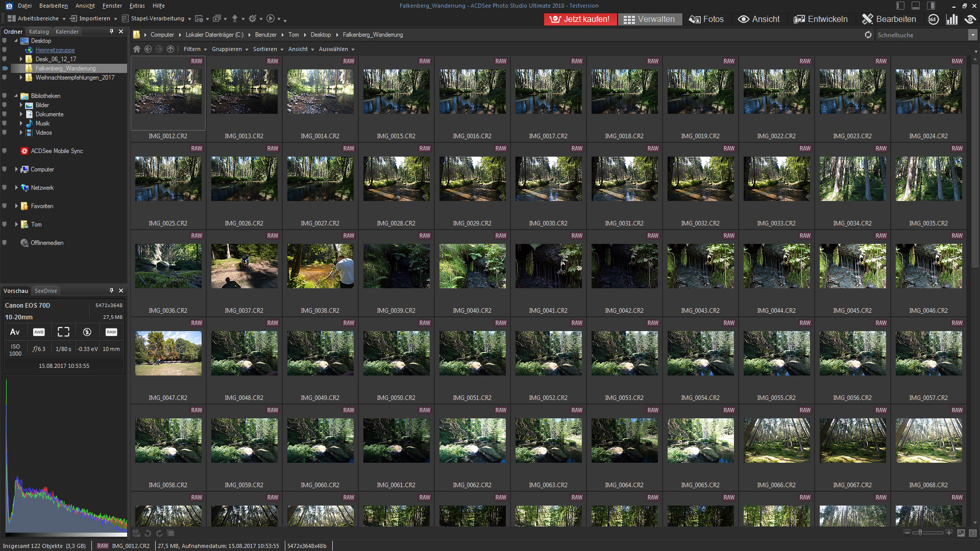This screenshot has width=980, height=551.
Task: Open the Datei menu
Action: coord(24,6)
